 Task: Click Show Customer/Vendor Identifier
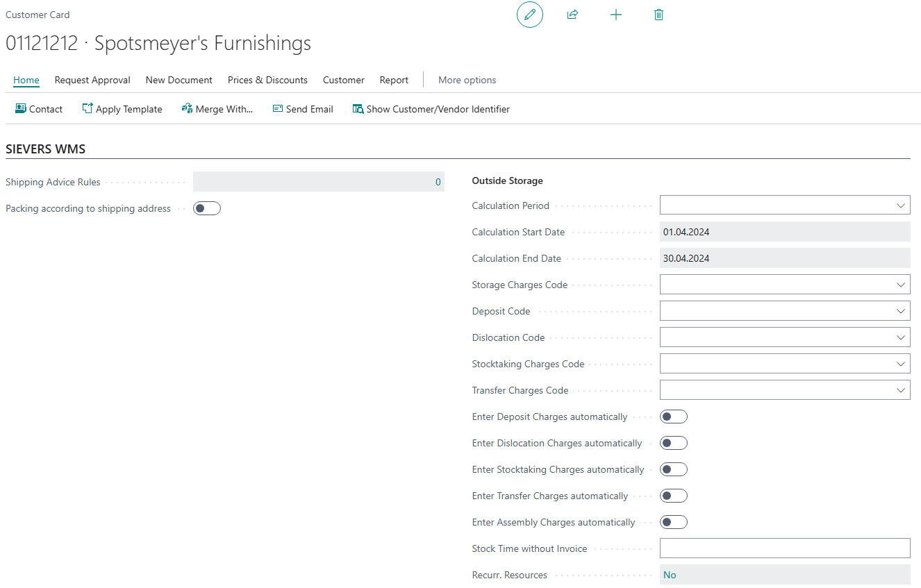coord(431,109)
